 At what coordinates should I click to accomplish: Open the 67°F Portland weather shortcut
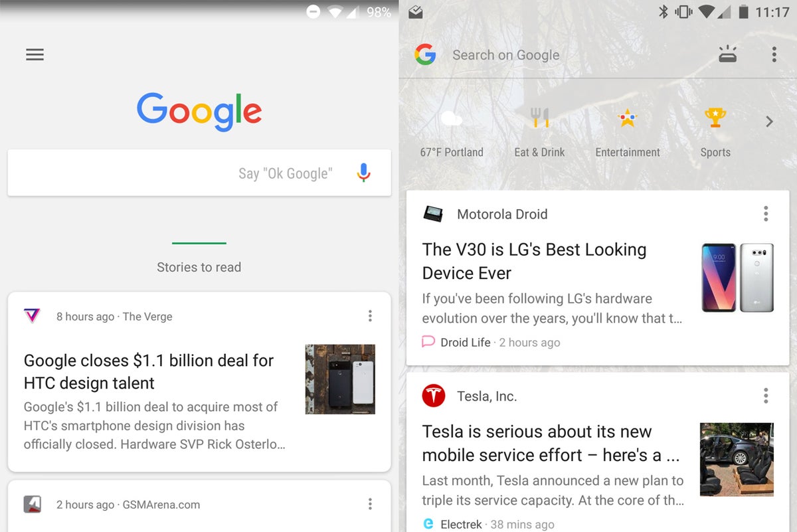point(452,133)
